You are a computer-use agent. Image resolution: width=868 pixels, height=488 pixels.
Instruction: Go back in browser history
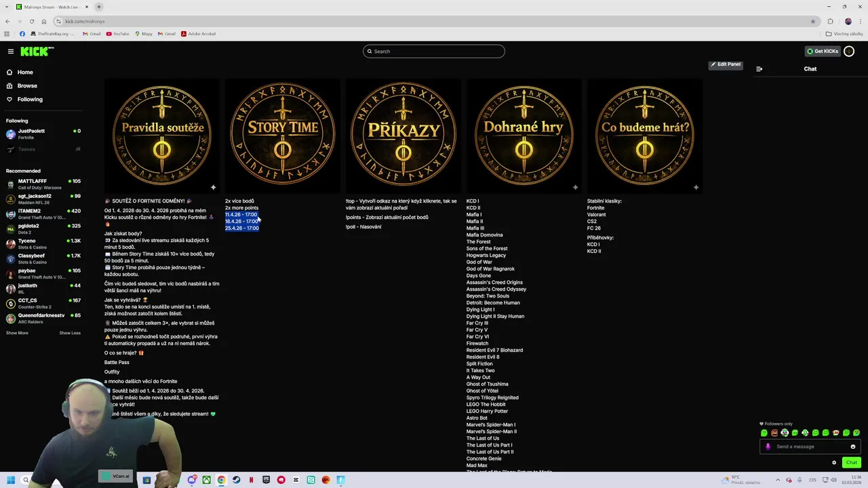click(x=7, y=21)
